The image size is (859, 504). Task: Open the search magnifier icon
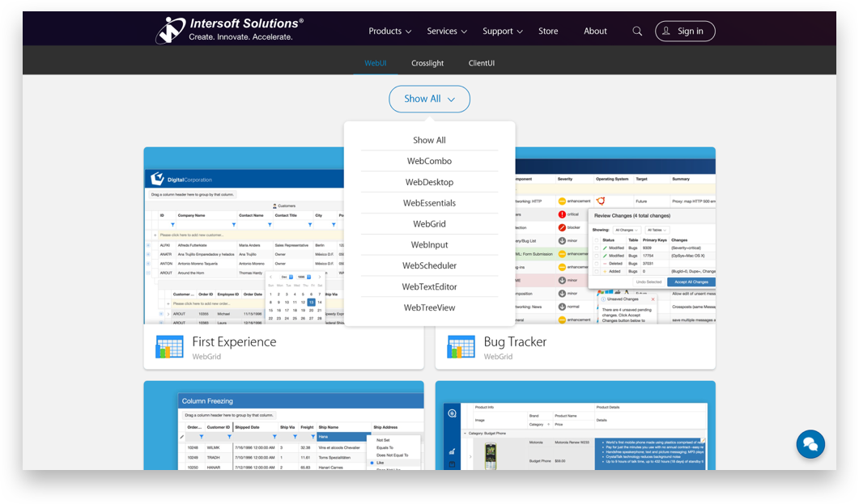(637, 32)
